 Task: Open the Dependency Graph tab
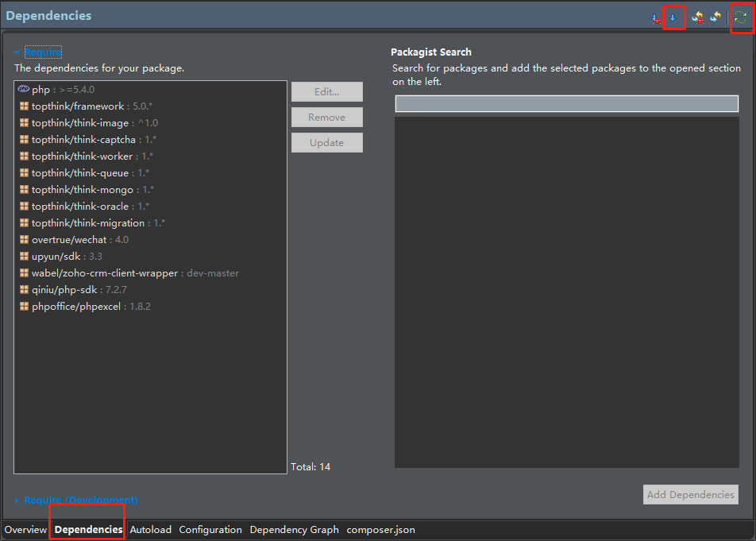pyautogui.click(x=294, y=530)
